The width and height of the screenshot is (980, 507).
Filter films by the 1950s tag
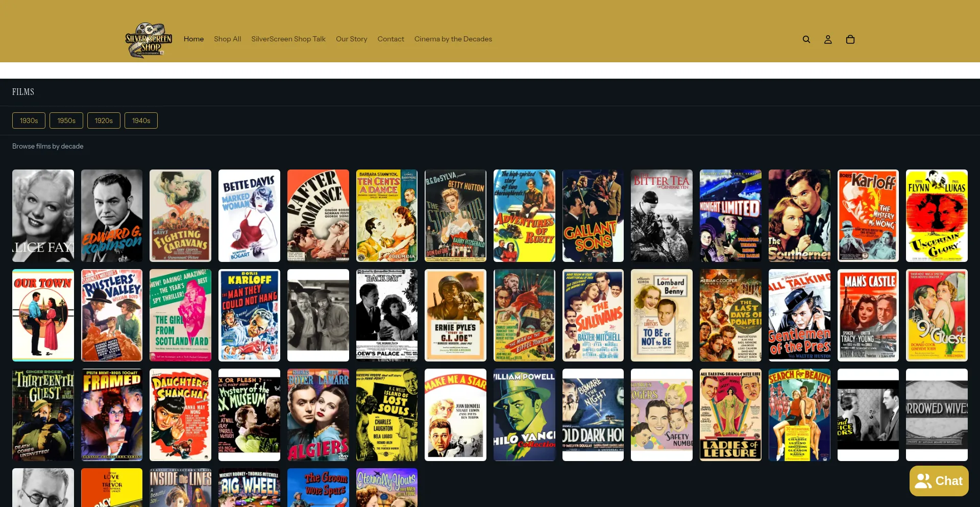66,120
